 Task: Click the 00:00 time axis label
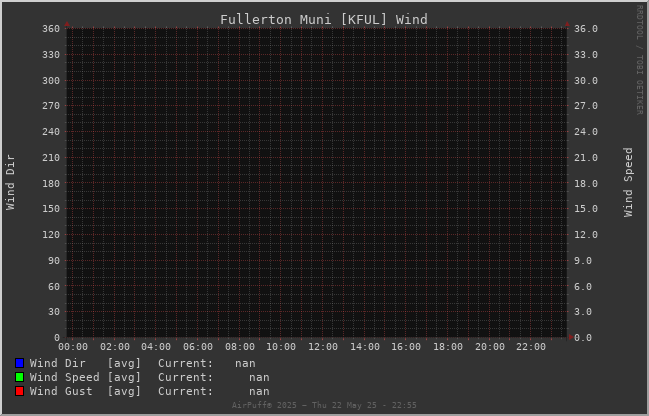(73, 346)
